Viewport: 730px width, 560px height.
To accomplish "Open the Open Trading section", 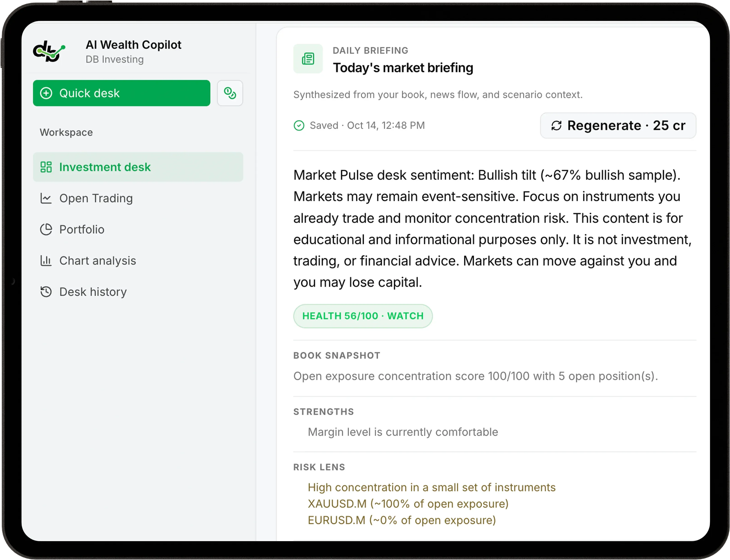I will pos(138,198).
